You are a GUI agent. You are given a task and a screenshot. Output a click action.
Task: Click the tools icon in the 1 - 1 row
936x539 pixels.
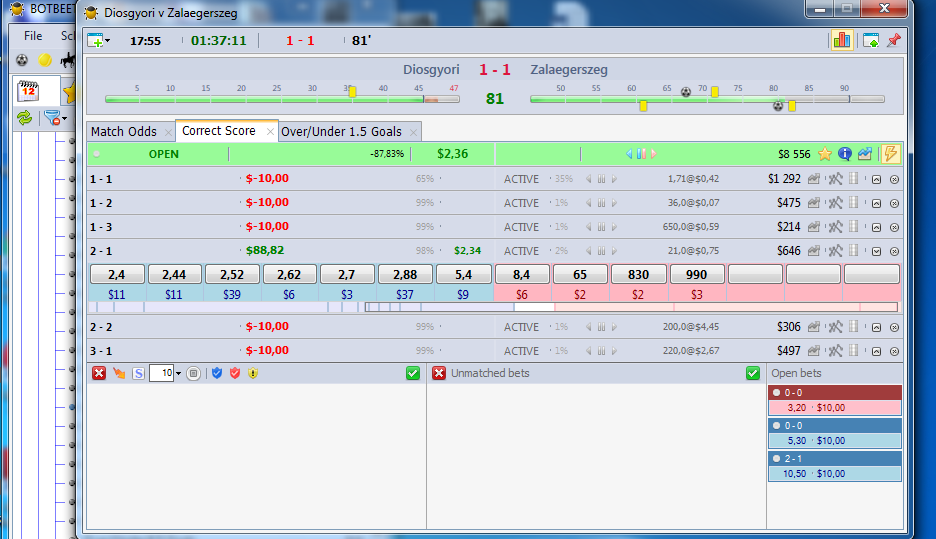point(835,178)
